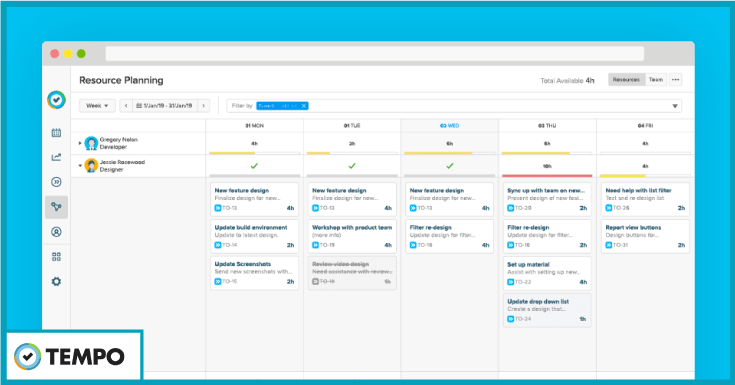Click the issue icon next to TO-15
The width and height of the screenshot is (735, 385).
click(x=218, y=281)
